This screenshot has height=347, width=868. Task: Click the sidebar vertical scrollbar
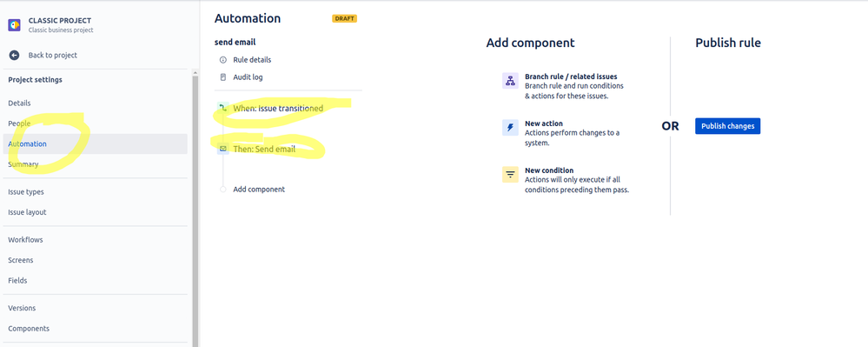(x=195, y=210)
